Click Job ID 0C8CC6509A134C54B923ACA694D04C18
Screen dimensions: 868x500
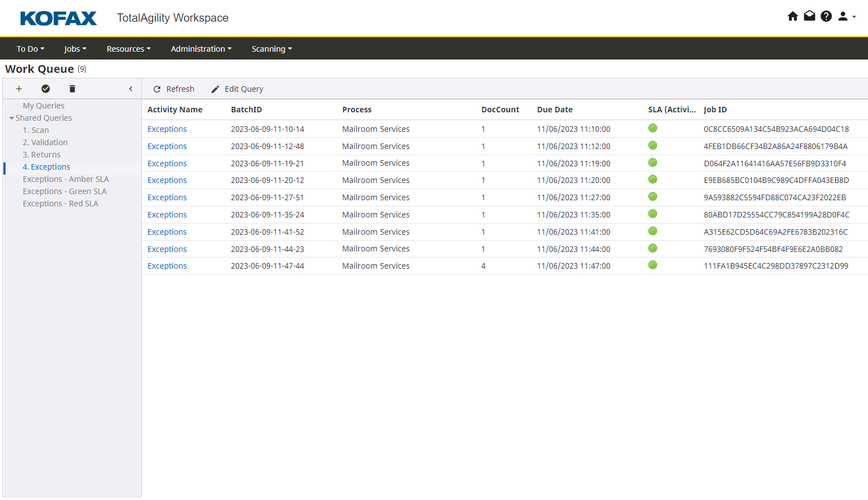click(776, 129)
